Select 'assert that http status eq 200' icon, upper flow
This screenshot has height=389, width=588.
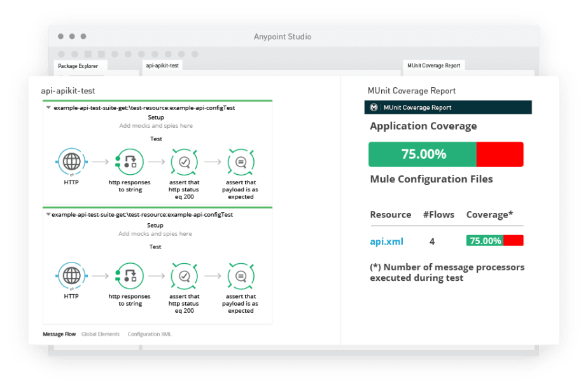[x=184, y=161]
